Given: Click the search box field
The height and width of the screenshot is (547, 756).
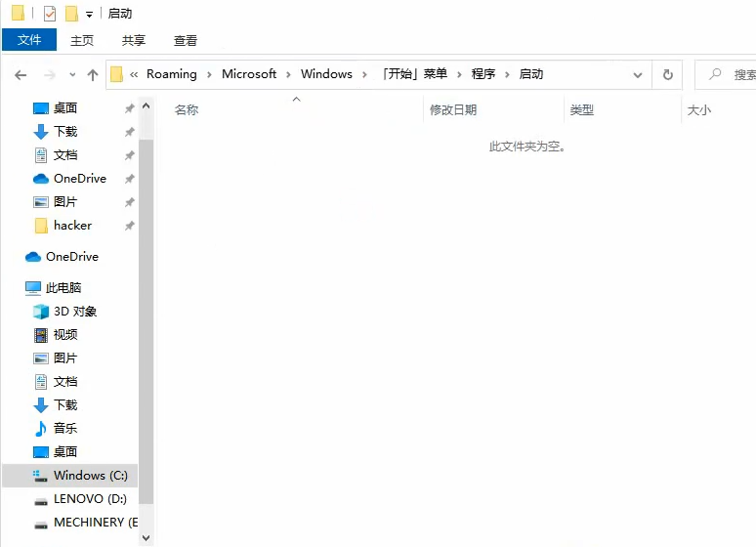Looking at the screenshot, I should [725, 75].
